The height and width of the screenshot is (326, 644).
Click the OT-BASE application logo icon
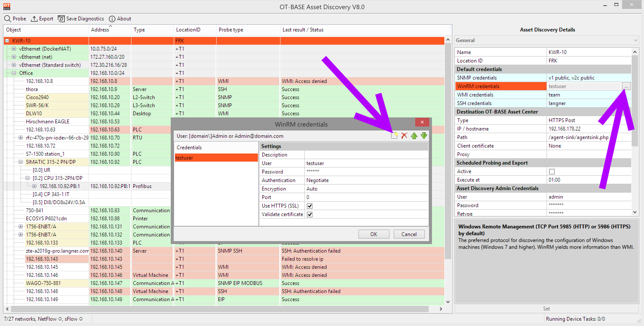pos(7,7)
